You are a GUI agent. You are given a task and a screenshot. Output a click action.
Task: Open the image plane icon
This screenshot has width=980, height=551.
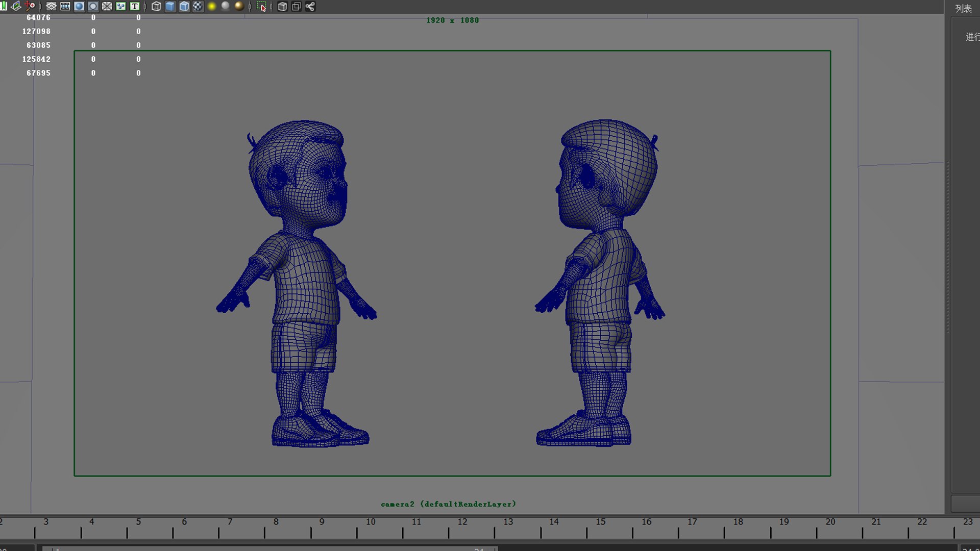[16, 7]
